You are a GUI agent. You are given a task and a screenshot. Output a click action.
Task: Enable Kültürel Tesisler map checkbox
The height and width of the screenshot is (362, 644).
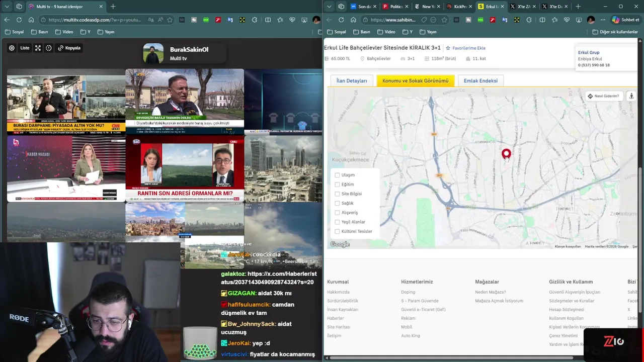tap(337, 231)
